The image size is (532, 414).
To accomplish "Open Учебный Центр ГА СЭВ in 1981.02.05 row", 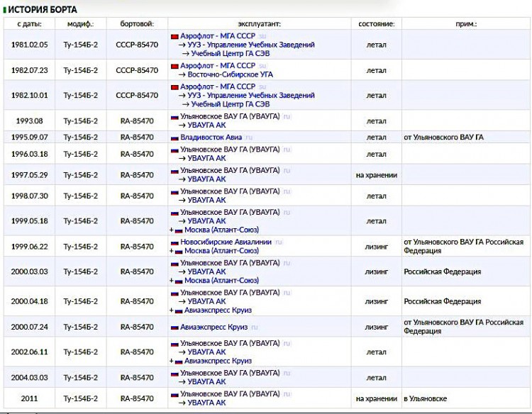I will pos(230,54).
